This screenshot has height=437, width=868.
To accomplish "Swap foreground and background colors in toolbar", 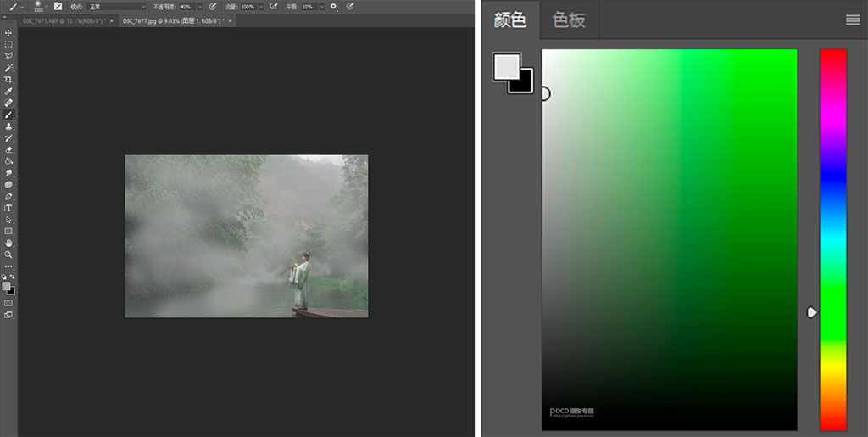I will click(12, 277).
